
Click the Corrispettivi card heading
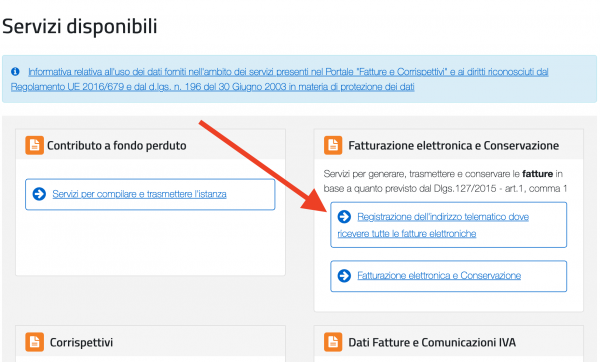point(81,342)
